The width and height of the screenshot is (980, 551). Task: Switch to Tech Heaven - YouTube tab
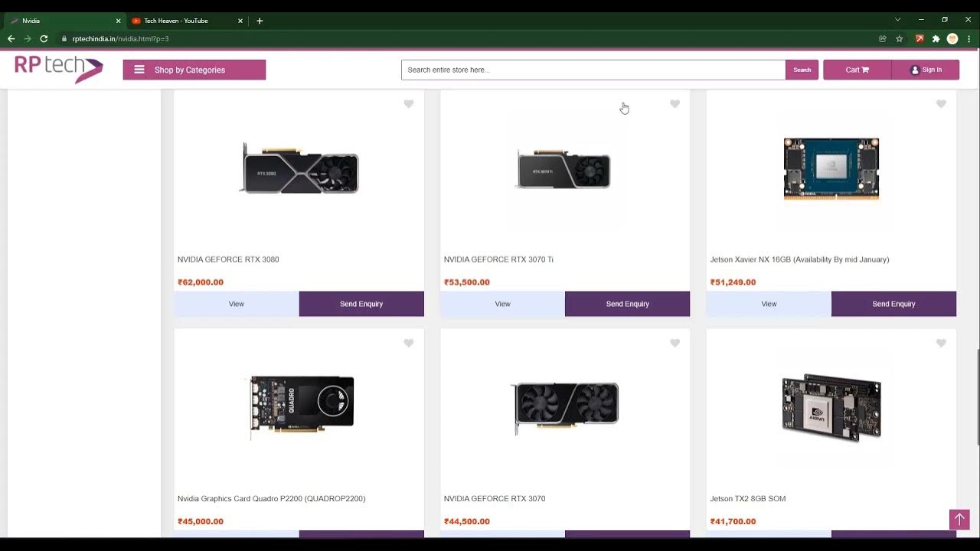click(x=187, y=21)
